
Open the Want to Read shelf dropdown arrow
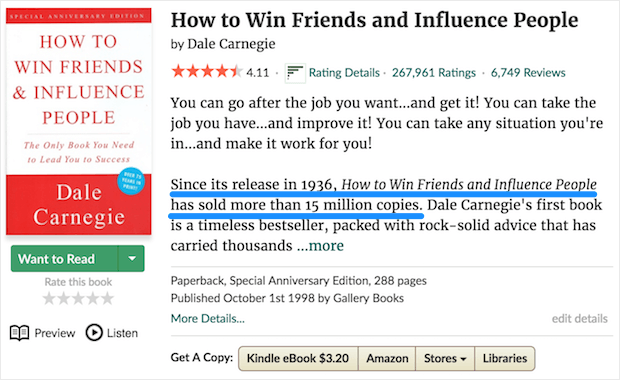pos(132,259)
